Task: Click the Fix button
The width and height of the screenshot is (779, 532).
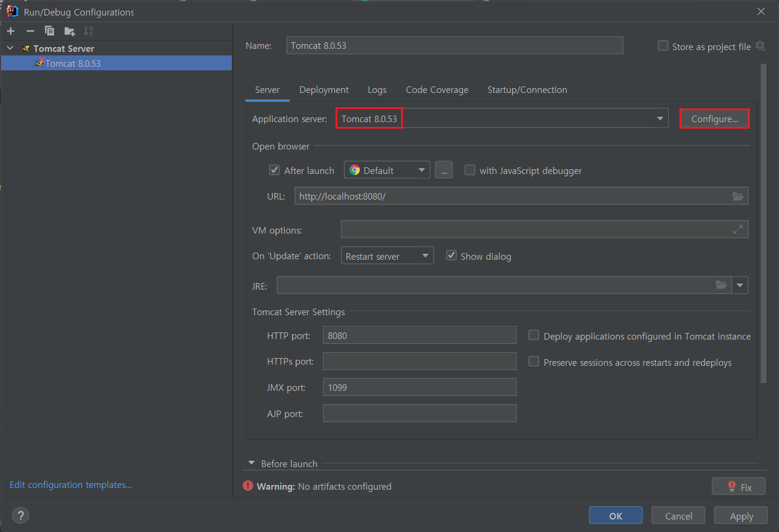Action: (x=738, y=486)
